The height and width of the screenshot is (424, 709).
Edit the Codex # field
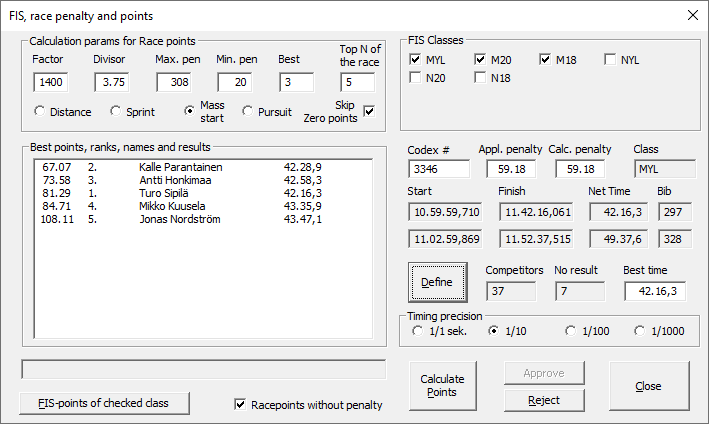pos(438,170)
